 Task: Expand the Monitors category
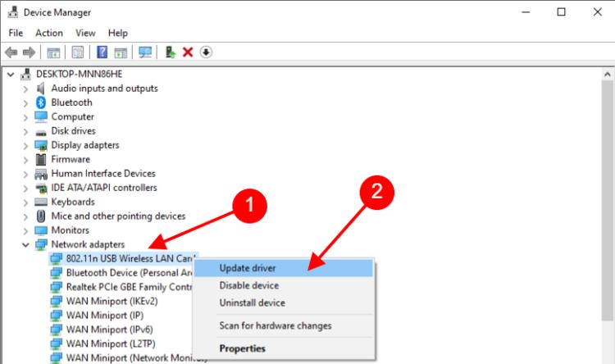26,230
